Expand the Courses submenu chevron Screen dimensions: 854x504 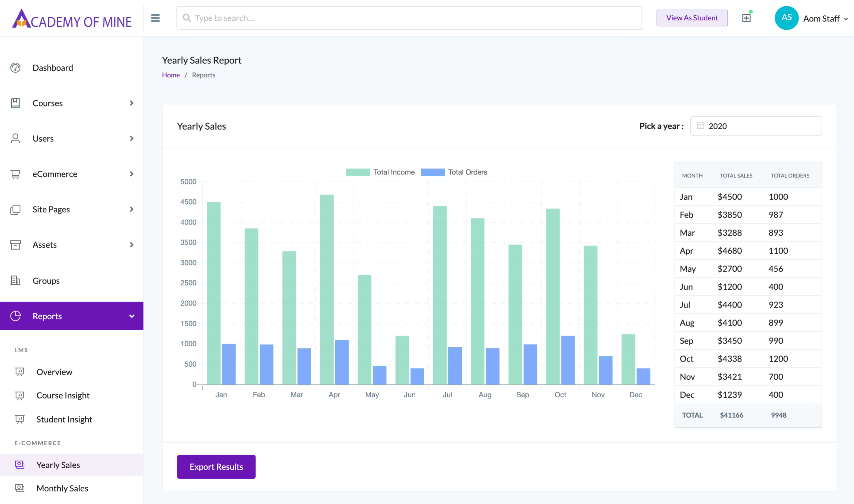[132, 103]
